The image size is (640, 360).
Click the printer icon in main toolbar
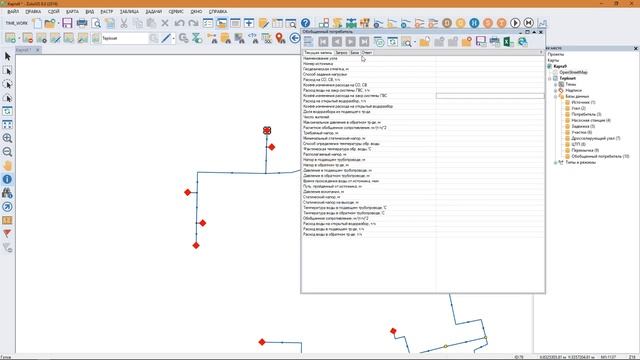click(x=82, y=23)
